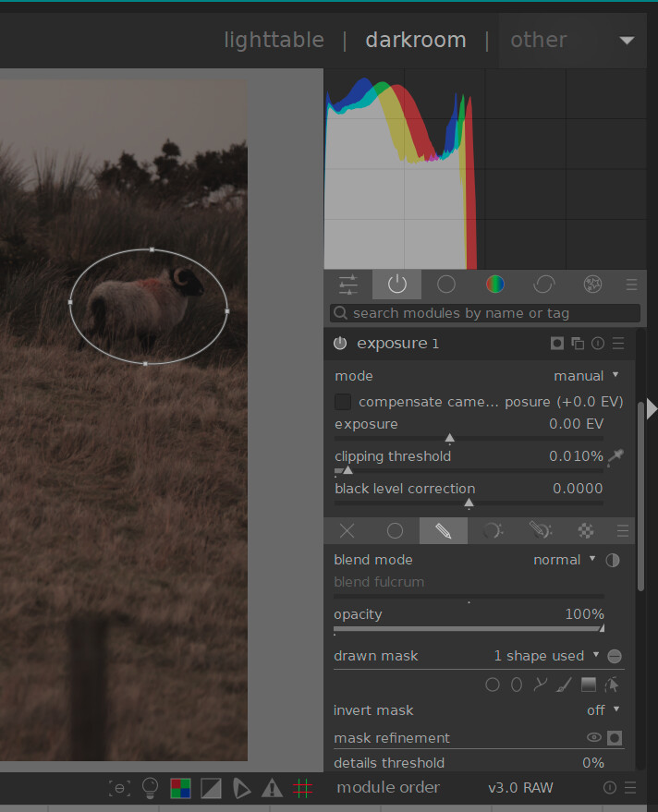This screenshot has height=812, width=658.
Task: Add a circle shape to drawn mask
Action: (x=493, y=685)
